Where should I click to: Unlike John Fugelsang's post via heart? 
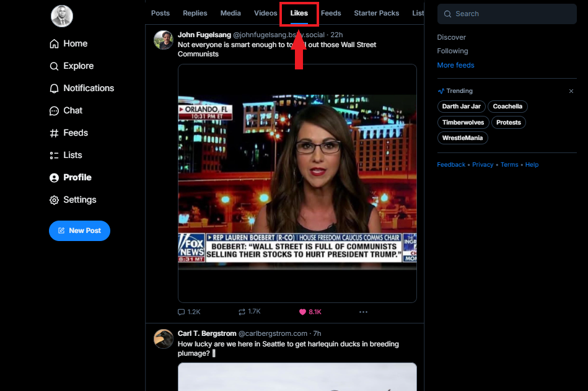[x=302, y=312]
